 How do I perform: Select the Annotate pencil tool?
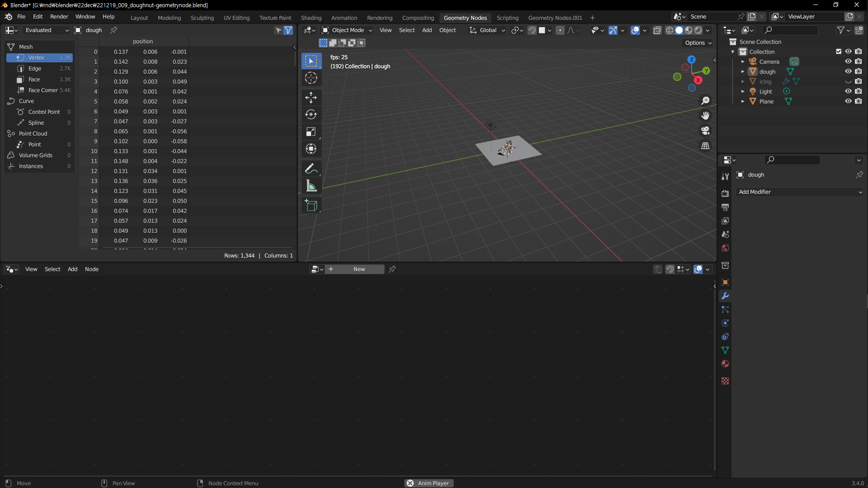tap(311, 169)
